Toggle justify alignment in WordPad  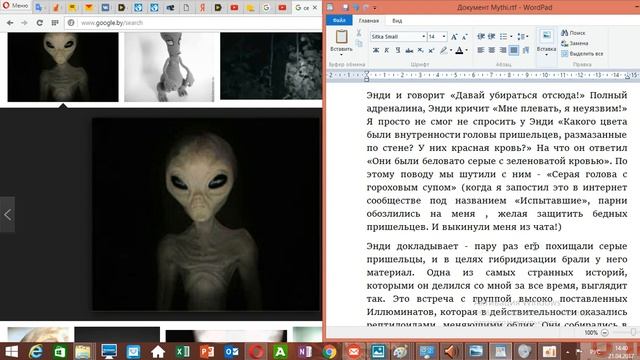tap(514, 50)
